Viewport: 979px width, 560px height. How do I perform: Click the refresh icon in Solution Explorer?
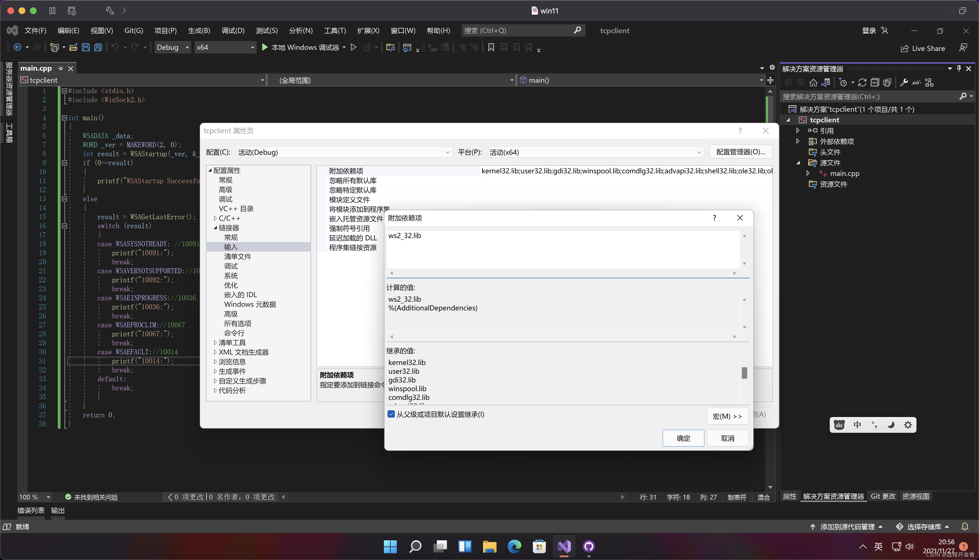(x=862, y=83)
